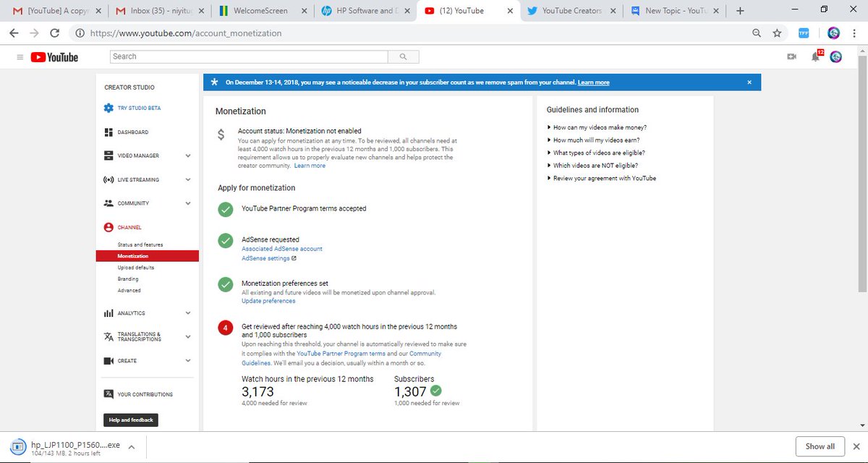This screenshot has width=868, height=463.
Task: Bookmark page with star icon
Action: tap(777, 33)
